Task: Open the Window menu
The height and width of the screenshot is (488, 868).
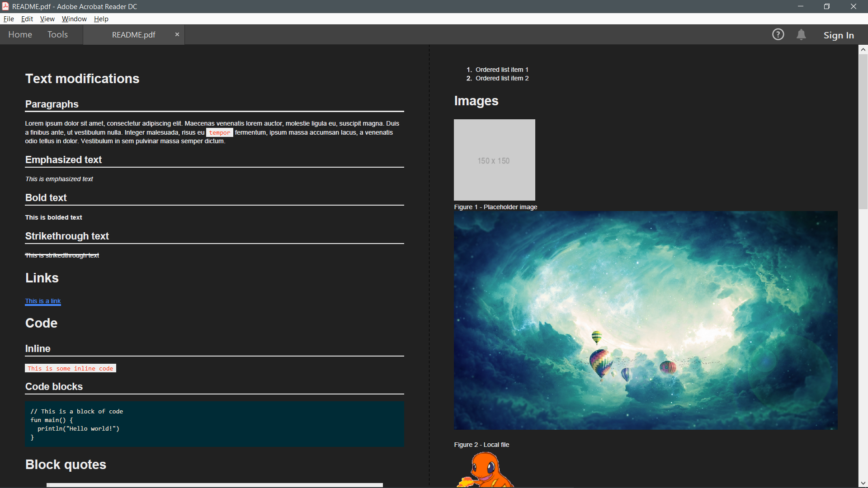Action: pyautogui.click(x=74, y=19)
